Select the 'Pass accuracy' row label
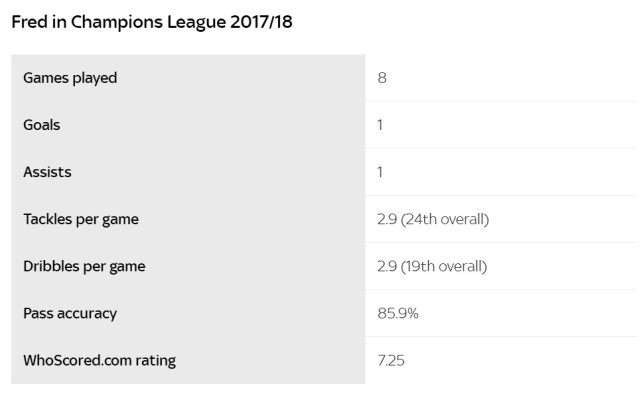Screen dimensions: 641x394 click(70, 314)
